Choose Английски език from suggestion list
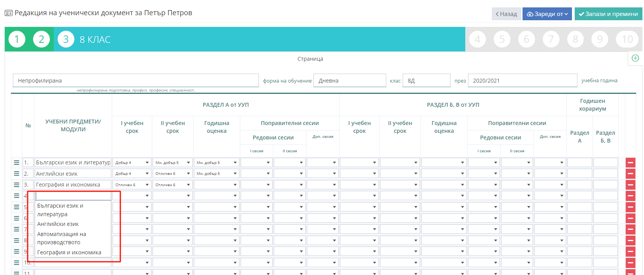This screenshot has width=644, height=275. point(73,224)
